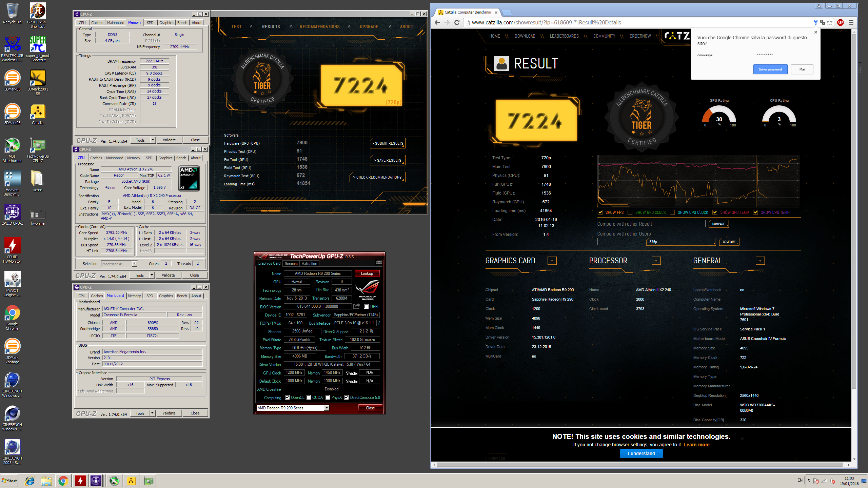
Task: Click the Start button
Action: coord(9,481)
